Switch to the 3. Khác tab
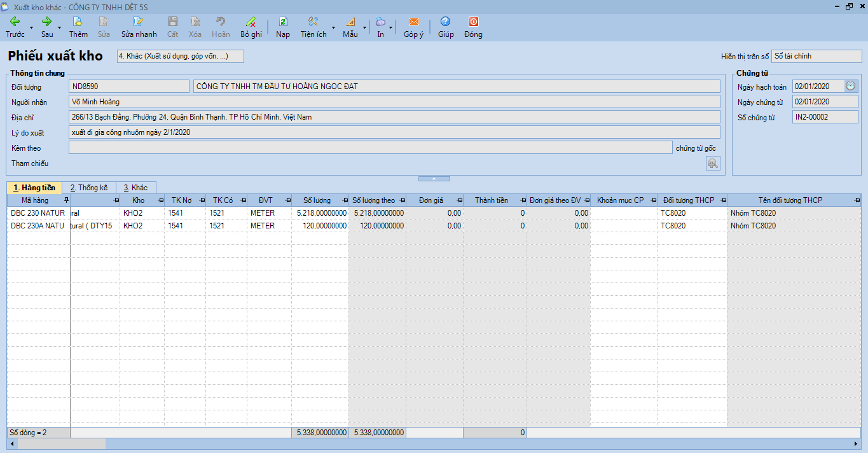This screenshot has height=453, width=868. 135,188
